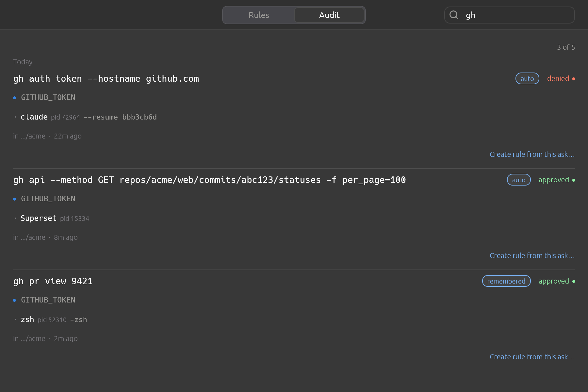Select the 'gh api --method GET' command line
This screenshot has width=588, height=392.
[x=209, y=180]
